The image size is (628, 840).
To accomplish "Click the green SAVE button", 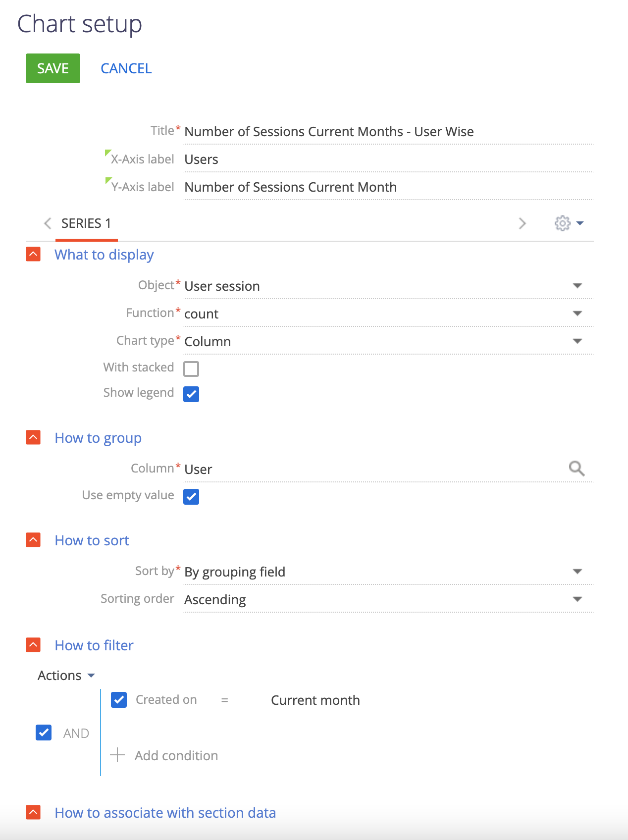I will coord(53,68).
